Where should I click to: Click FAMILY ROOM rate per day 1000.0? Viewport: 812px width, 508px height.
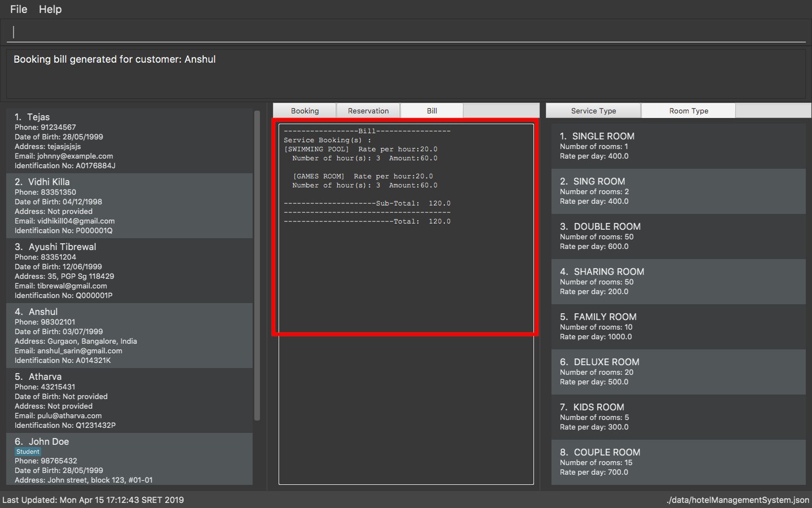coord(596,336)
